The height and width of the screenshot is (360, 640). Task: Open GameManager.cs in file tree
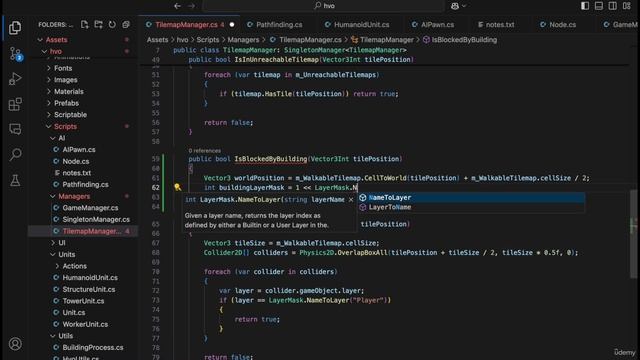[90, 208]
